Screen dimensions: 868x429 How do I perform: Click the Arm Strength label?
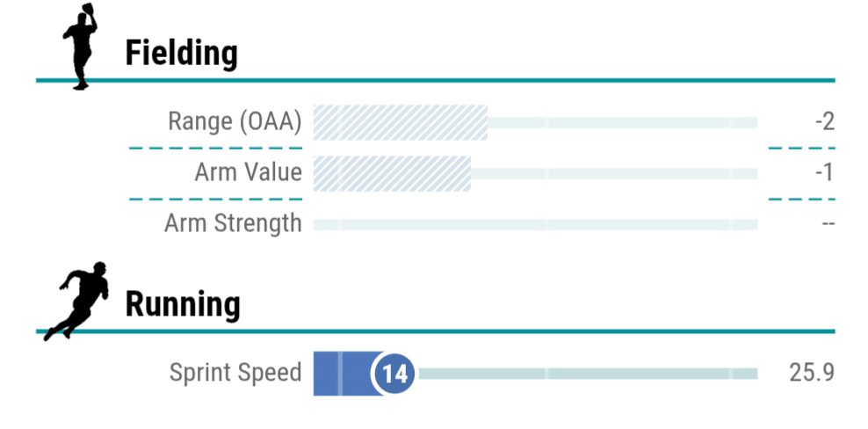pyautogui.click(x=233, y=223)
